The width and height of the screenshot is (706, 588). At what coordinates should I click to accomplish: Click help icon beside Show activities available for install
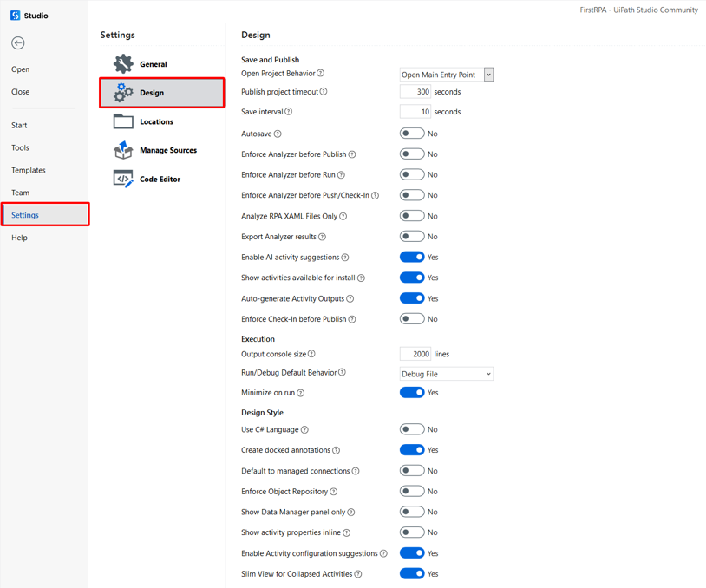361,278
